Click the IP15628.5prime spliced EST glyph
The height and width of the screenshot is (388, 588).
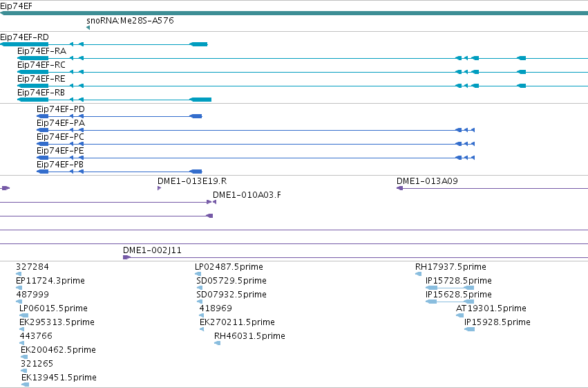coord(450,302)
